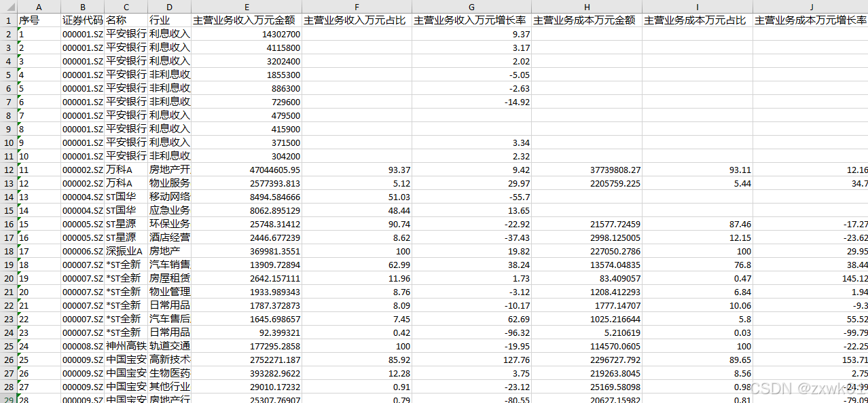Screen dimensions: 868x403
Task: Select the 000006.SZ code cell
Action: click(x=82, y=251)
